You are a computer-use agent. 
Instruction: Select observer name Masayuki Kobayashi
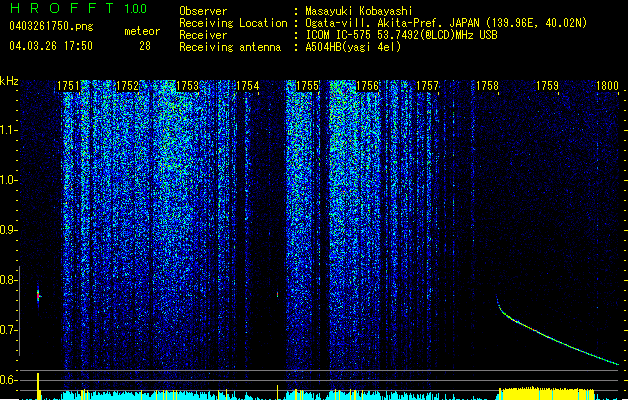(x=359, y=11)
